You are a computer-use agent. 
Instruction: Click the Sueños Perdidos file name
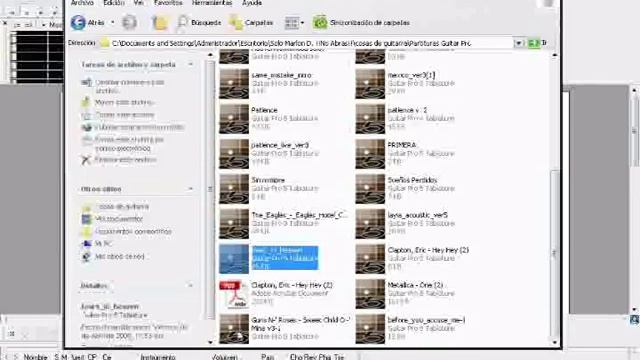tap(412, 180)
